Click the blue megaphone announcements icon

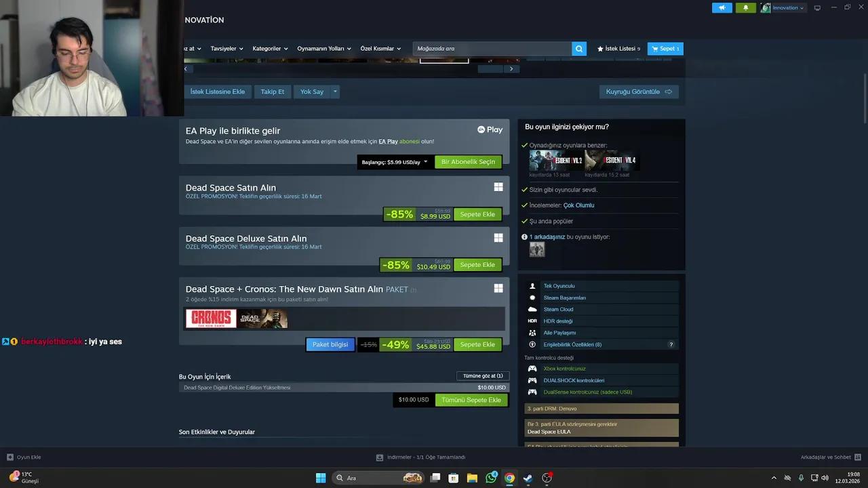[x=722, y=7]
